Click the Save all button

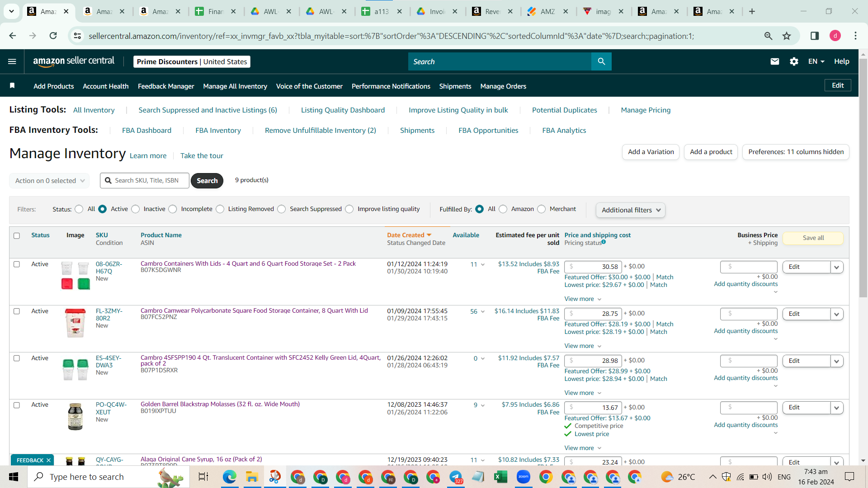coord(813,238)
